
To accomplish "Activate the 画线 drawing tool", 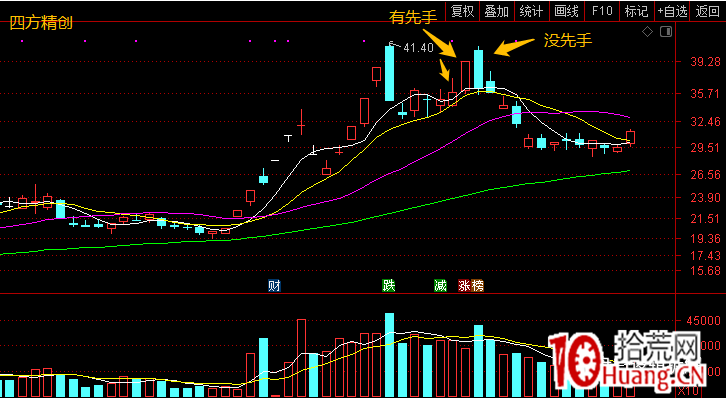I will 567,11.
